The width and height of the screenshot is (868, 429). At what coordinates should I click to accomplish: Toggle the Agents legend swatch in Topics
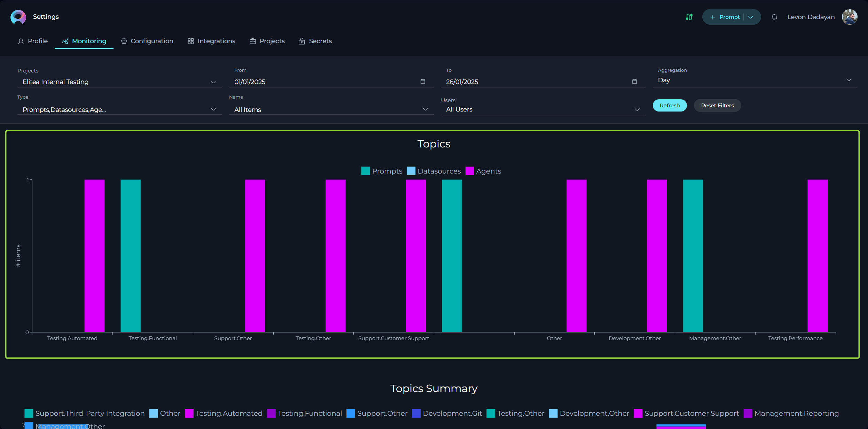click(x=470, y=171)
